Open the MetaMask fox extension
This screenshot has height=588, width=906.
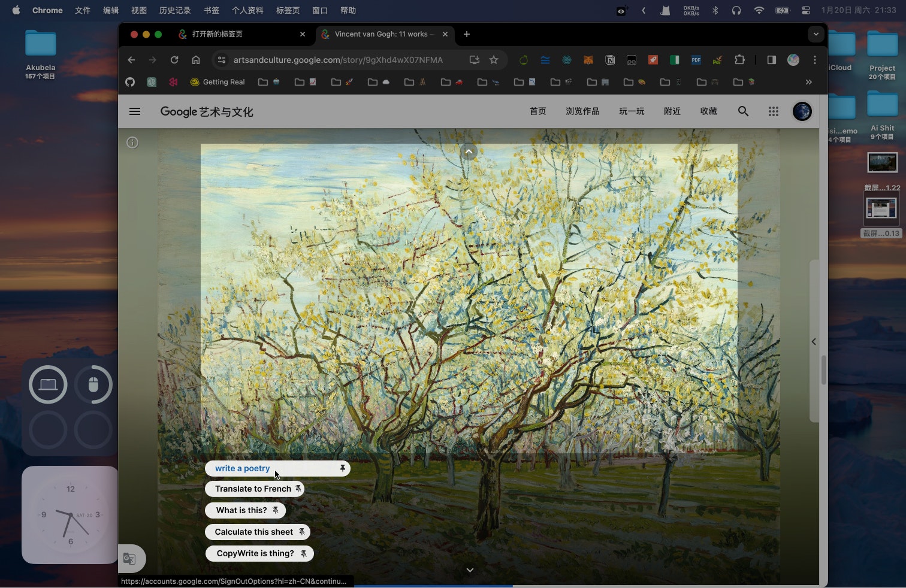(x=588, y=60)
